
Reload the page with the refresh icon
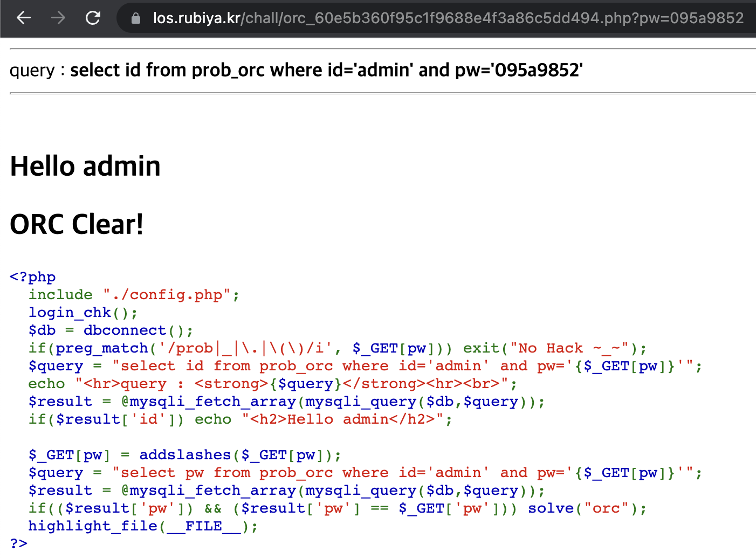point(93,18)
